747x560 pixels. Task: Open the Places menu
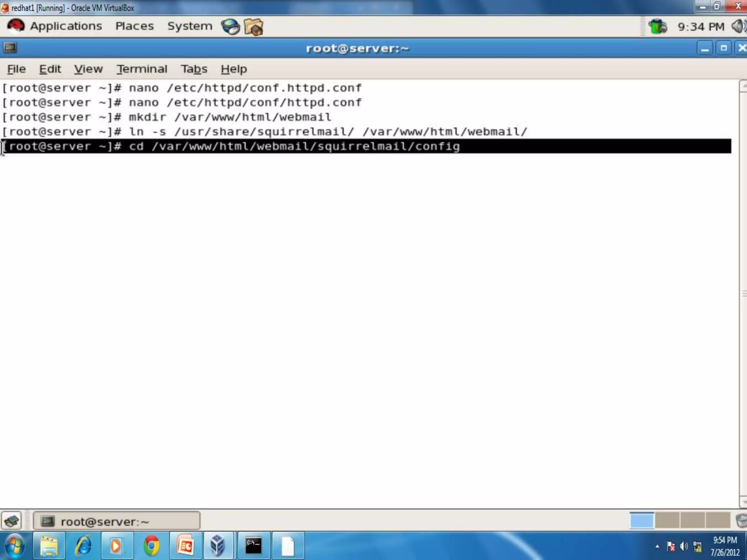tap(134, 26)
